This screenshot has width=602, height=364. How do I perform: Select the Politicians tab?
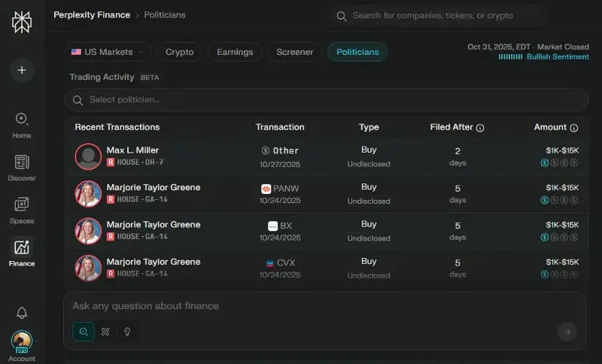tap(357, 52)
